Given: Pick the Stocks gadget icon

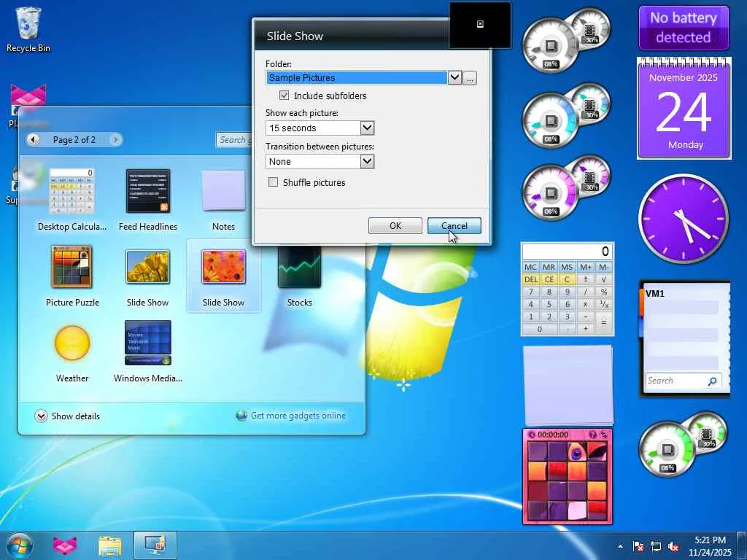Looking at the screenshot, I should [x=299, y=267].
